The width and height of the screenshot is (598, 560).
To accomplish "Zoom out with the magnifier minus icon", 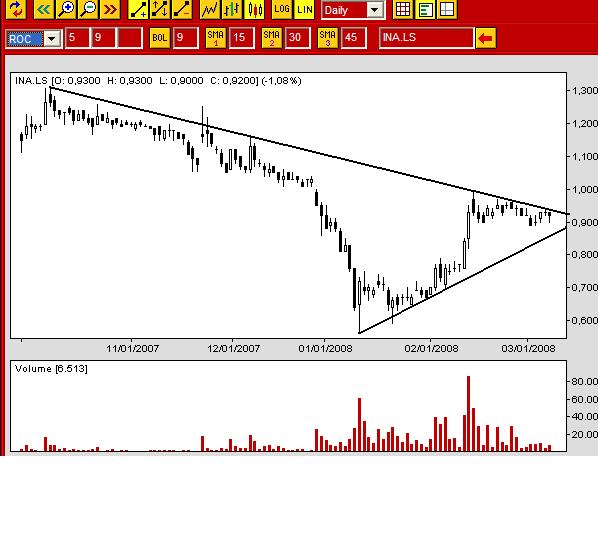I will [x=88, y=9].
